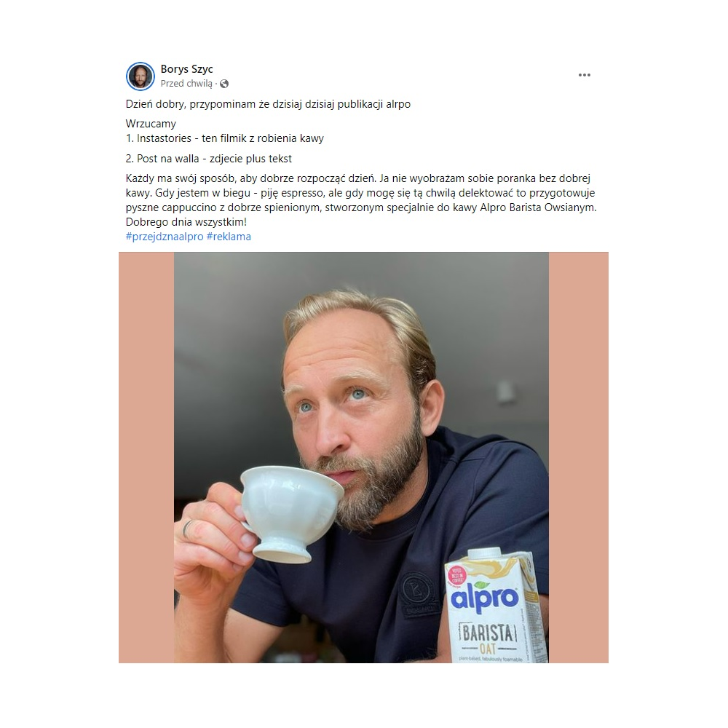Screen dimensions: 728x728
Task: Click the white coffee cup in photo
Action: (x=286, y=513)
